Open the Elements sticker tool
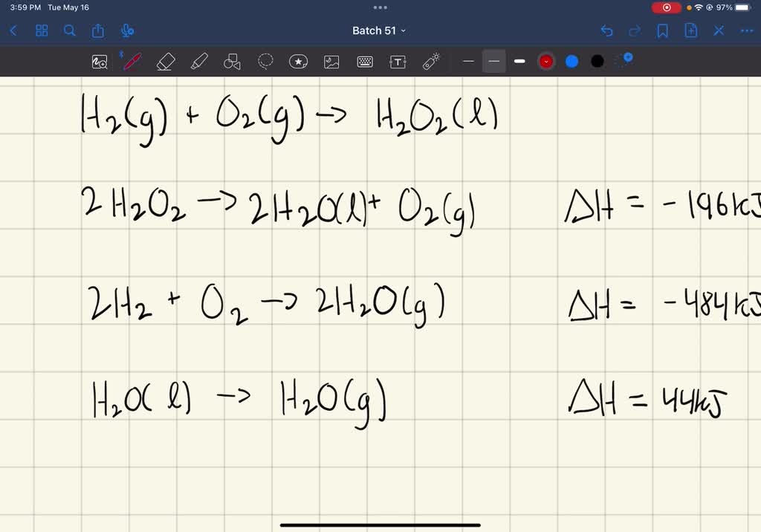Image resolution: width=761 pixels, height=532 pixels. [298, 61]
